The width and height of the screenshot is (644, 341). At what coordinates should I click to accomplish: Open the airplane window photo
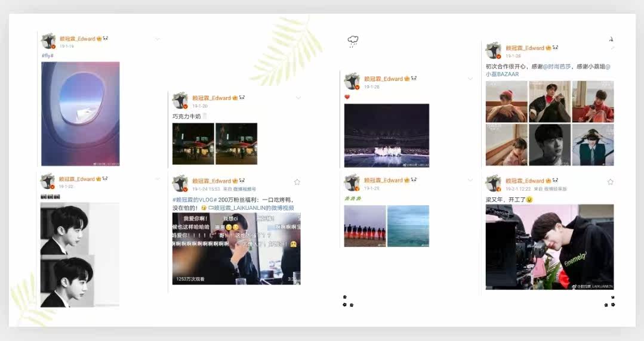click(81, 114)
